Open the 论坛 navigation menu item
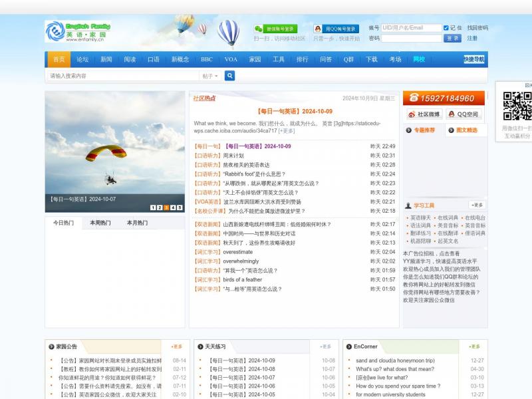Viewport: 532px width, 399px height. (82, 59)
